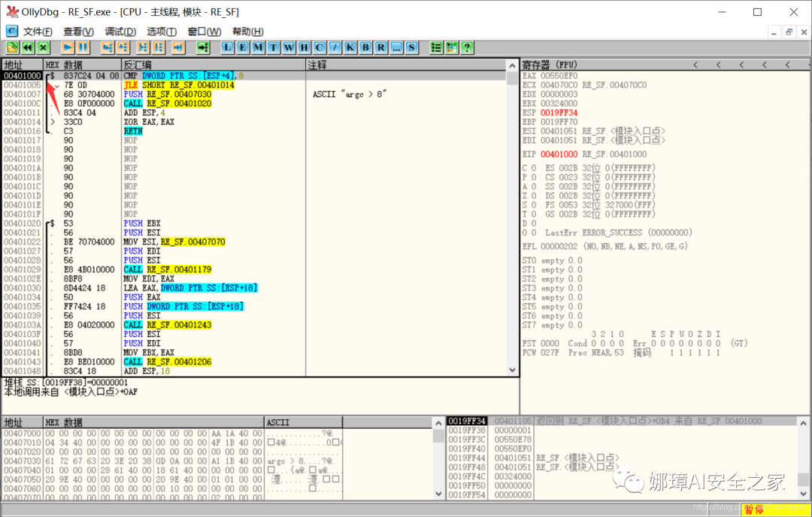Open the 查看(V) menu
812x517 pixels.
(x=79, y=32)
